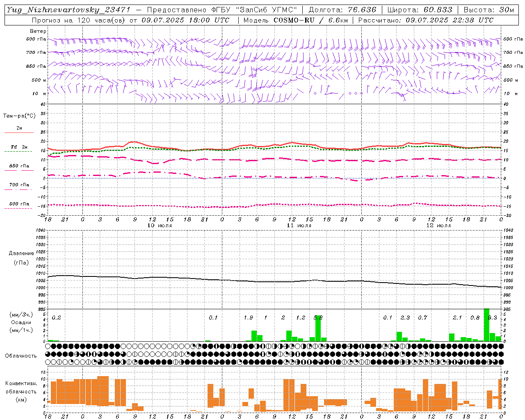Select the Прогноз на 120 часа(ов) forecast line

130,20
